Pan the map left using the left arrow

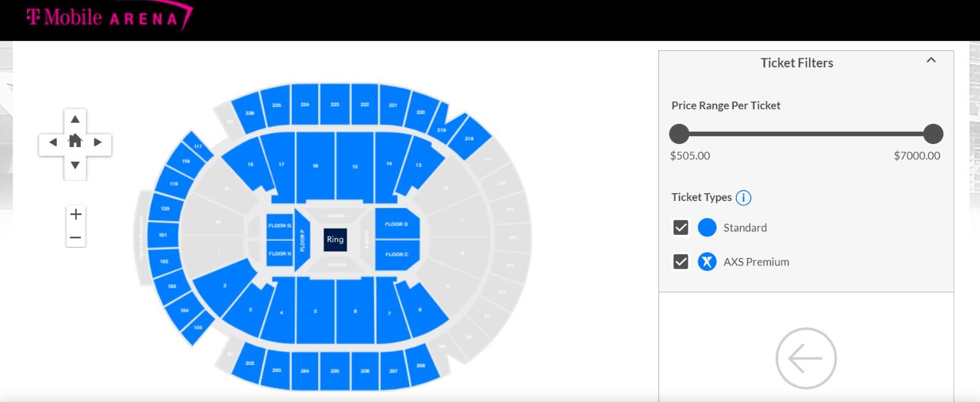54,142
